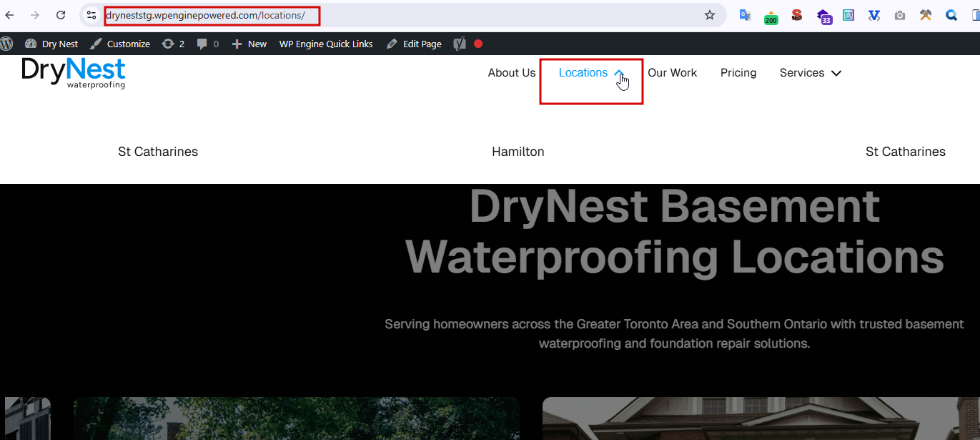Open the blue V code extension
The image size is (980, 440).
pos(874,15)
